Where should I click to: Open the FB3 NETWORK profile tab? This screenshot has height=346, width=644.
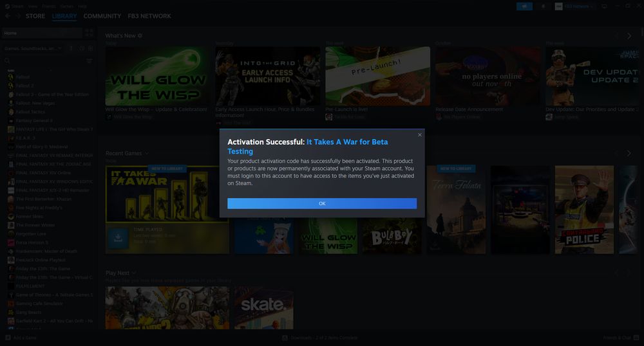[149, 16]
